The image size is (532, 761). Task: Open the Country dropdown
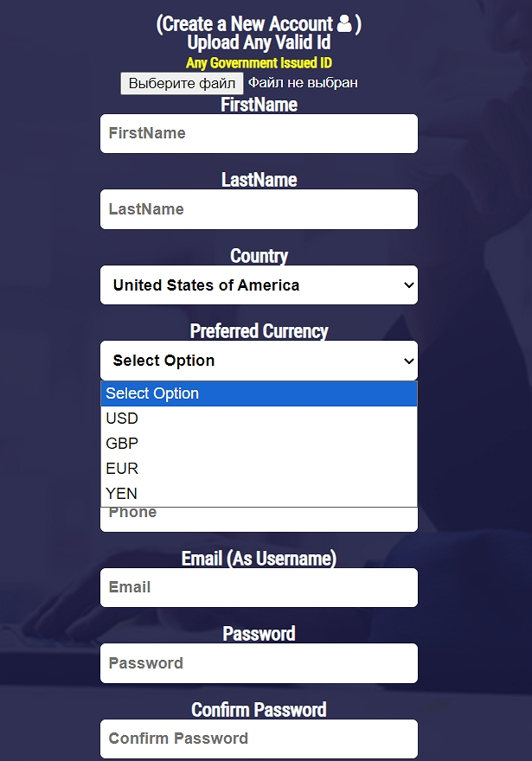pyautogui.click(x=259, y=285)
